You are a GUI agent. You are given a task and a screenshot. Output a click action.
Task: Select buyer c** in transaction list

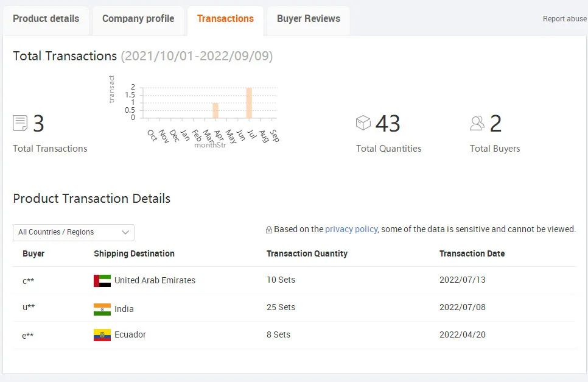(28, 280)
